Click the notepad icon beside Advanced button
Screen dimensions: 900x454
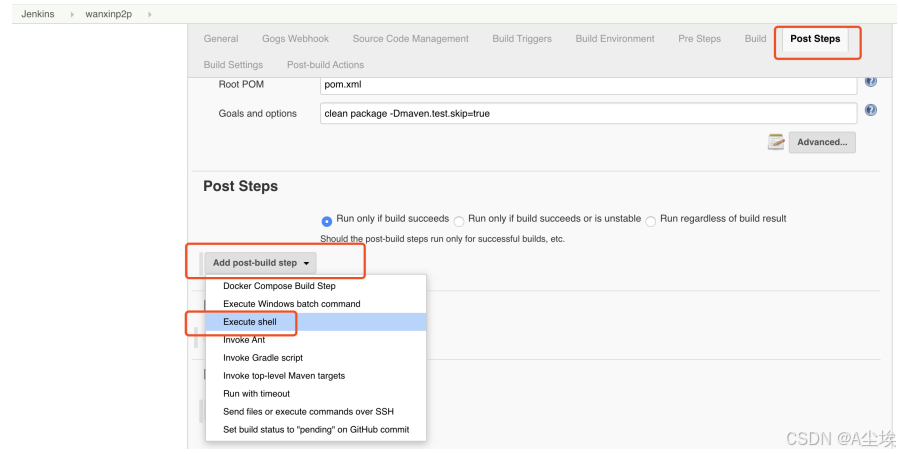[776, 142]
